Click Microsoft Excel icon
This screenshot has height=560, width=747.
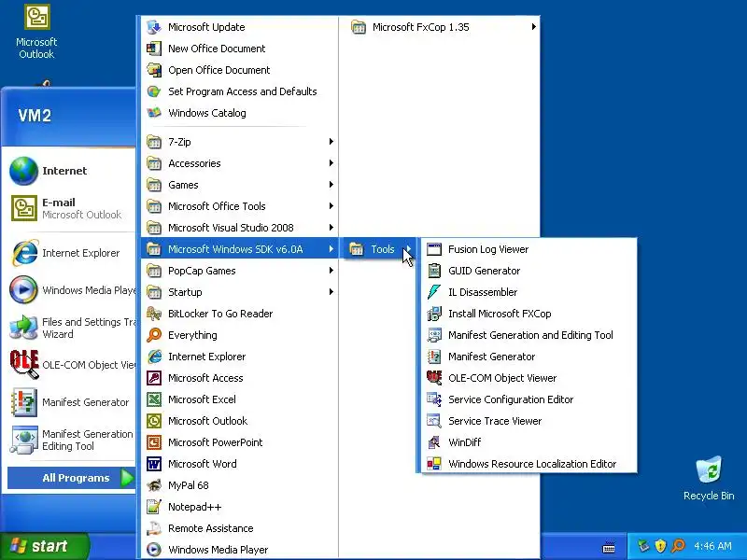(154, 399)
